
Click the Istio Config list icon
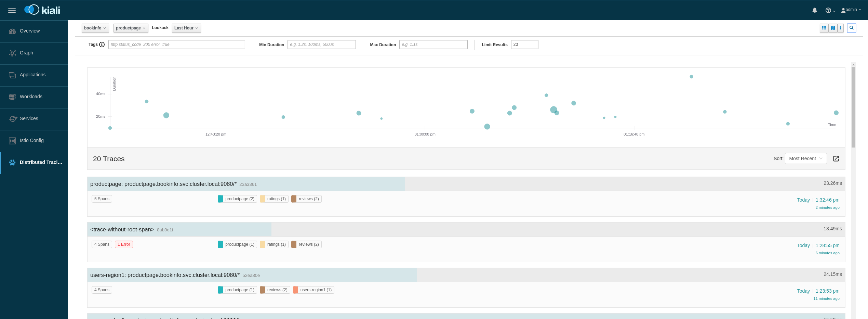click(12, 141)
